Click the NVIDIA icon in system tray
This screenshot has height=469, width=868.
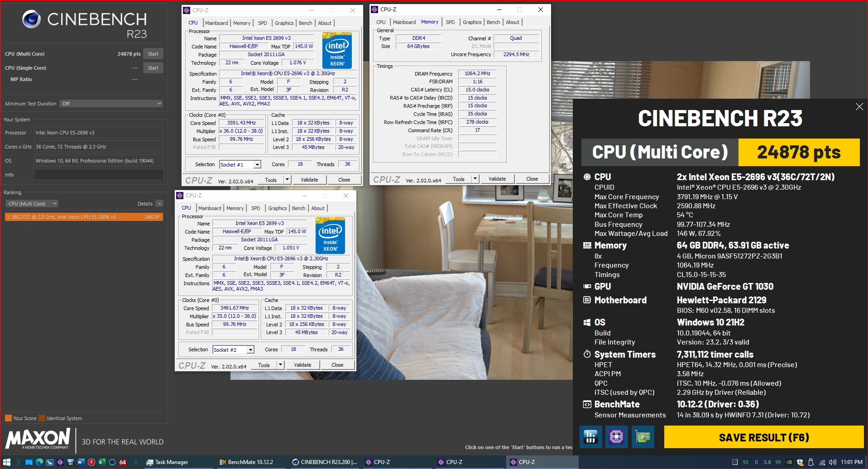[789, 462]
